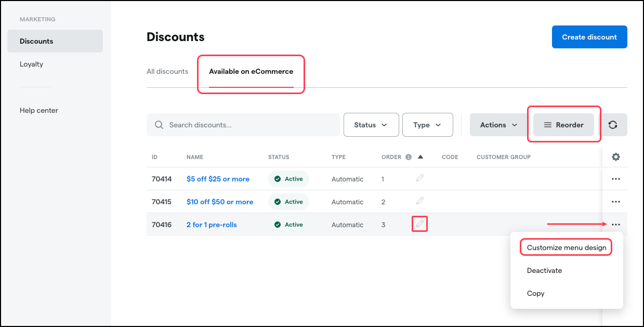
Task: Click the CUSTOMER GROUP column header
Action: pos(504,157)
